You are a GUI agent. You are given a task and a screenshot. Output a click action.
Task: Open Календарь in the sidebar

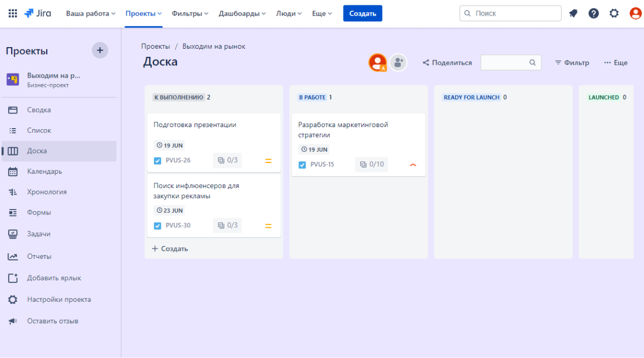coord(45,171)
